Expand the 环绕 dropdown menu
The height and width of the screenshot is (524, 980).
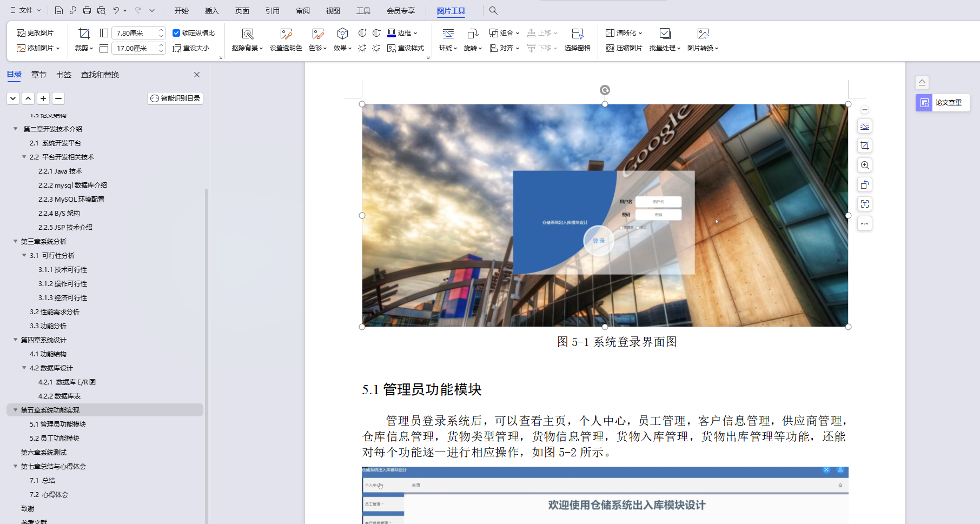point(448,48)
